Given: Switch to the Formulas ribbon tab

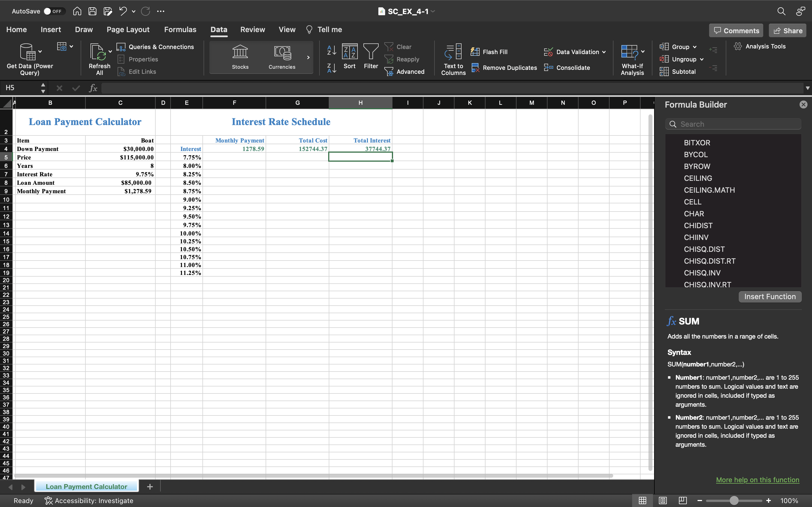Looking at the screenshot, I should [x=180, y=30].
